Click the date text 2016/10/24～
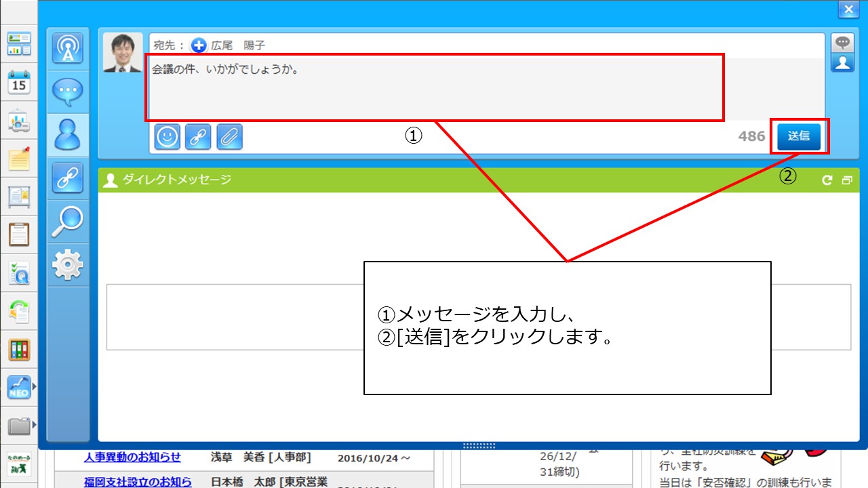 (374, 458)
